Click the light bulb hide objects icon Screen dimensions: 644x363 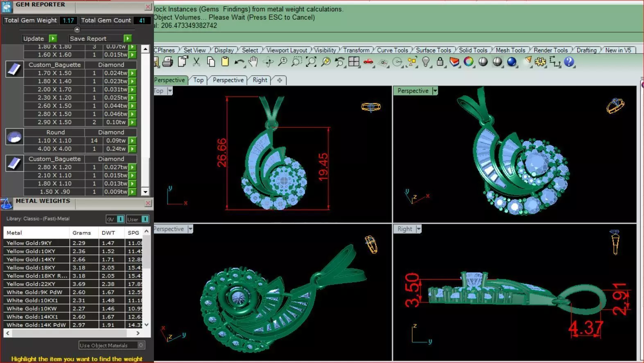[x=426, y=62]
